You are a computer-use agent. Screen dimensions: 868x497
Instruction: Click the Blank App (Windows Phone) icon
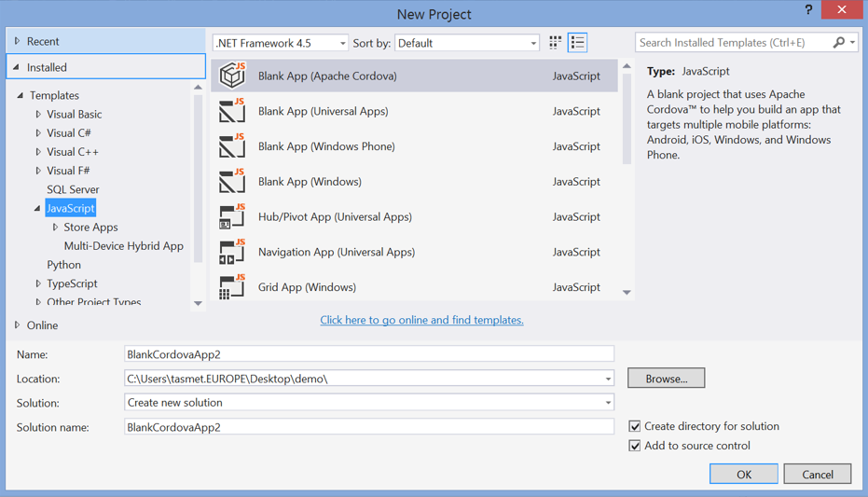pos(232,146)
